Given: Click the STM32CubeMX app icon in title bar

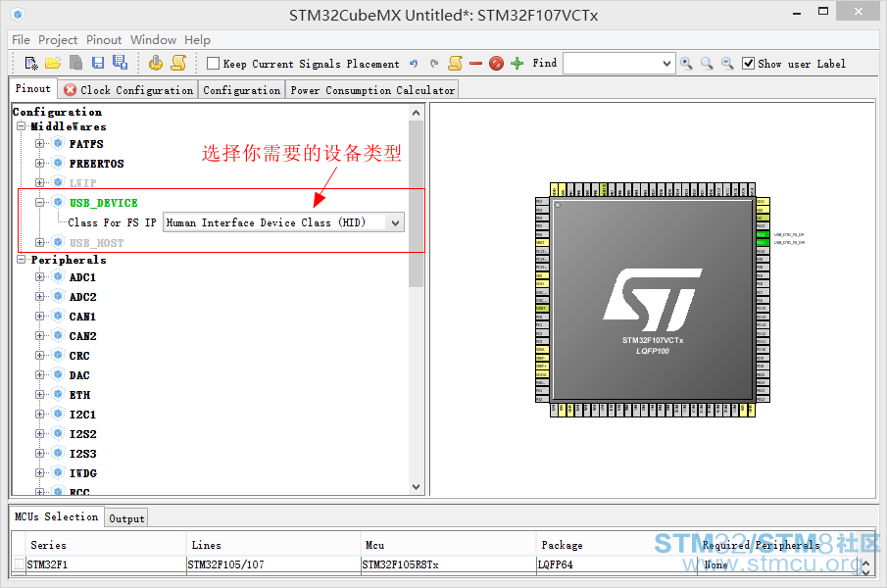Looking at the screenshot, I should (x=18, y=14).
